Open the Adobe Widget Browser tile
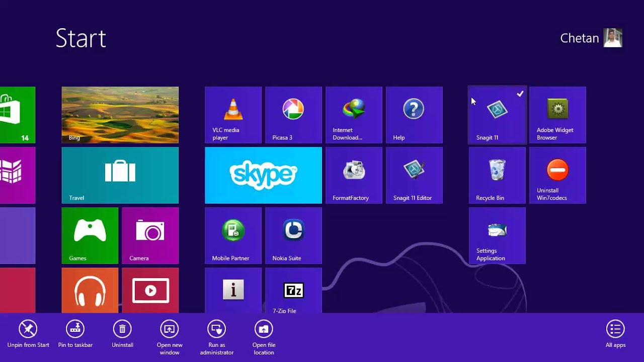The width and height of the screenshot is (644, 362). [x=557, y=115]
